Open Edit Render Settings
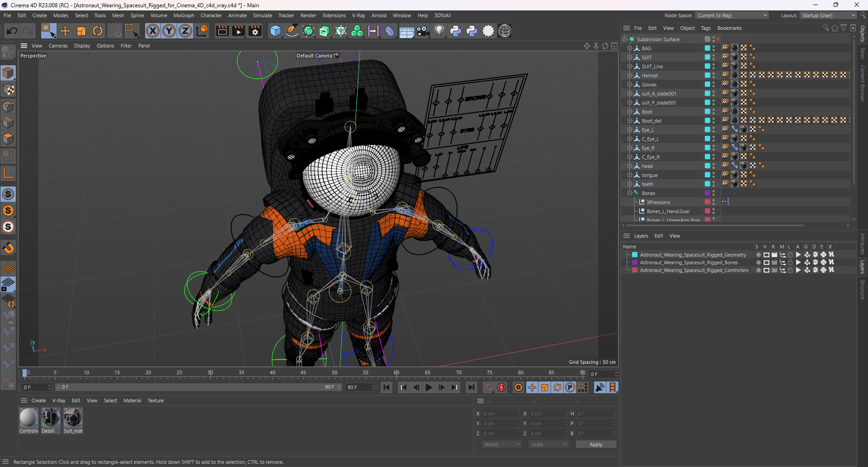868x467 pixels. [x=255, y=31]
